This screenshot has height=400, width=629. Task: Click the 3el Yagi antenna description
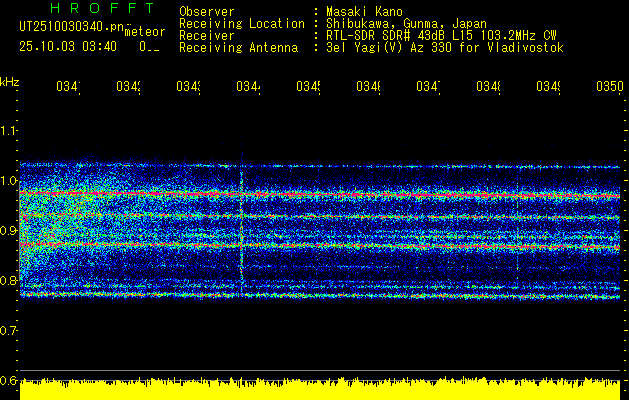445,47
